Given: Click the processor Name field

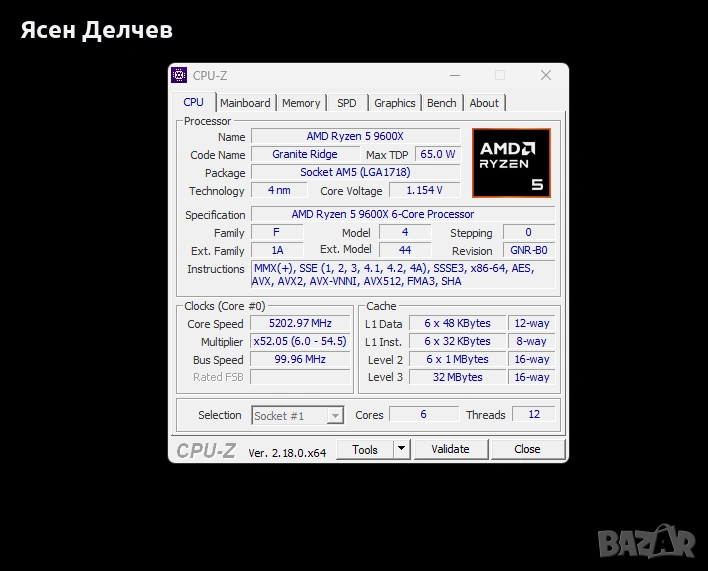Looking at the screenshot, I should 355,136.
